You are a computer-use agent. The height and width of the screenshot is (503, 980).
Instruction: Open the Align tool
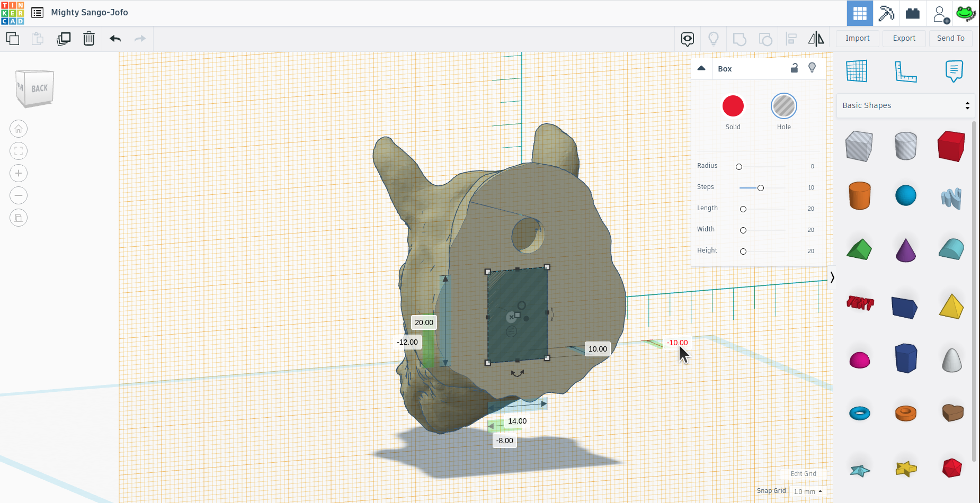tap(791, 39)
